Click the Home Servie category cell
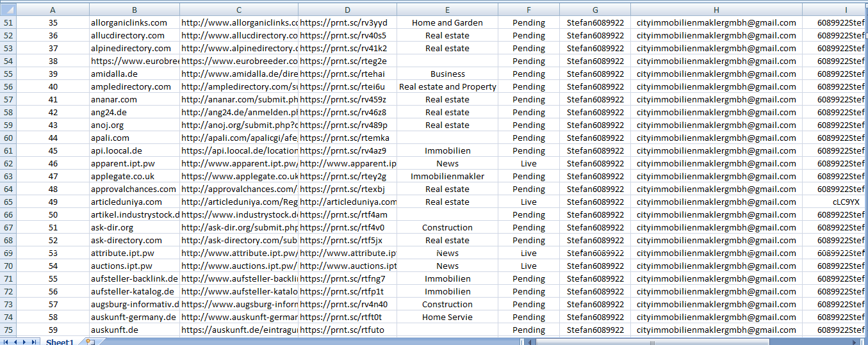The height and width of the screenshot is (345, 868). 448,317
